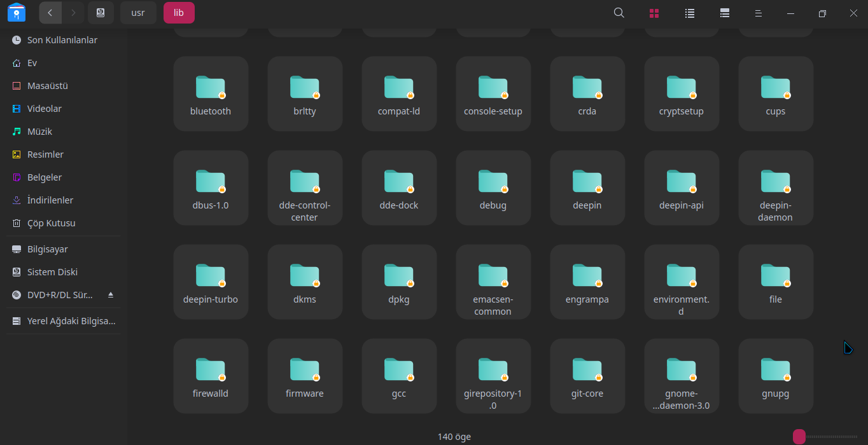This screenshot has height=445, width=868.
Task: Select the dde-control-center folder
Action: 305,188
